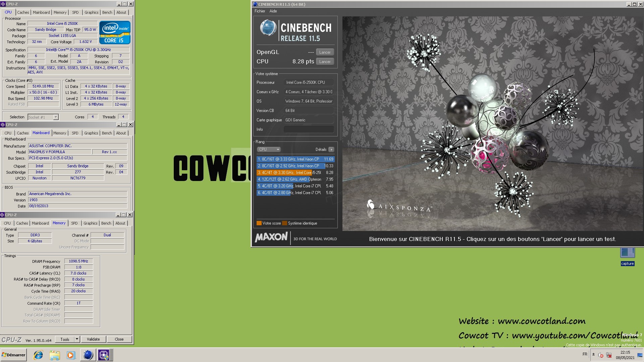Image resolution: width=644 pixels, height=362 pixels.
Task: Select rank 5 4C/8T 3.20 GHz row
Action: pyautogui.click(x=296, y=186)
